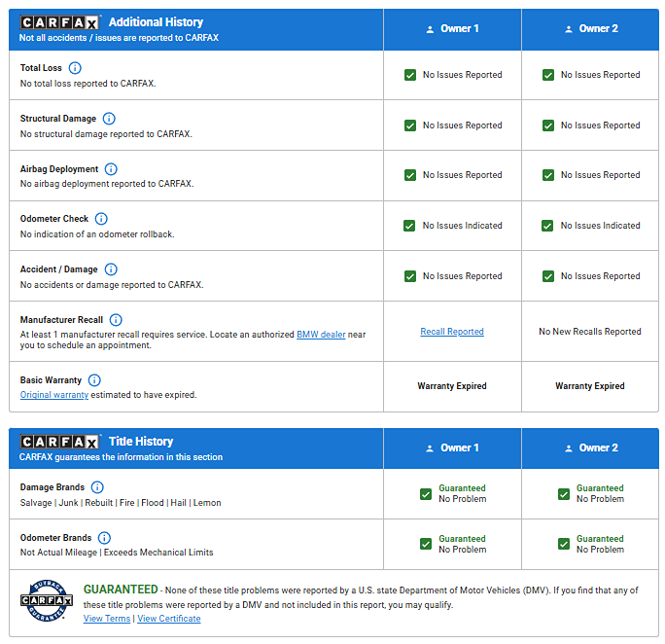Screen dimensions: 665x644
Task: Click Total Loss green check for Owner 1
Action: coord(410,75)
